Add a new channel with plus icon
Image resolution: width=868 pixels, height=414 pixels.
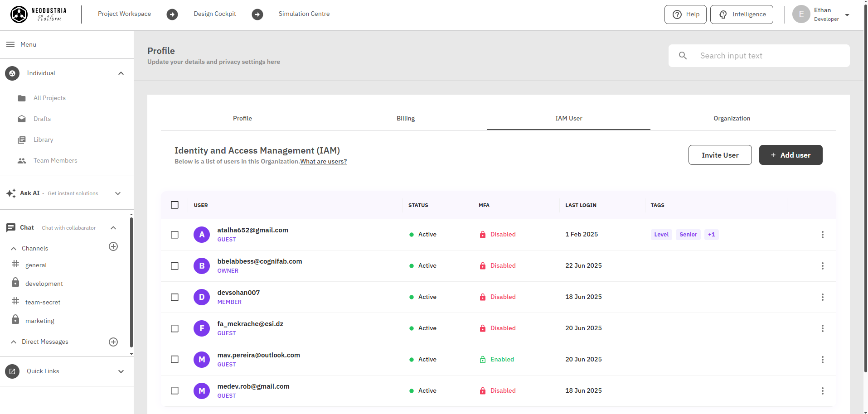point(113,246)
